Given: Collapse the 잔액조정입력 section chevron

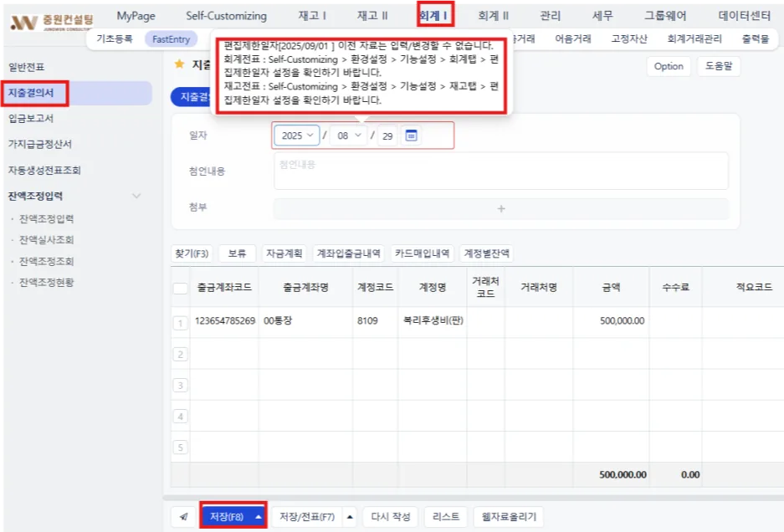Looking at the screenshot, I should click(136, 196).
